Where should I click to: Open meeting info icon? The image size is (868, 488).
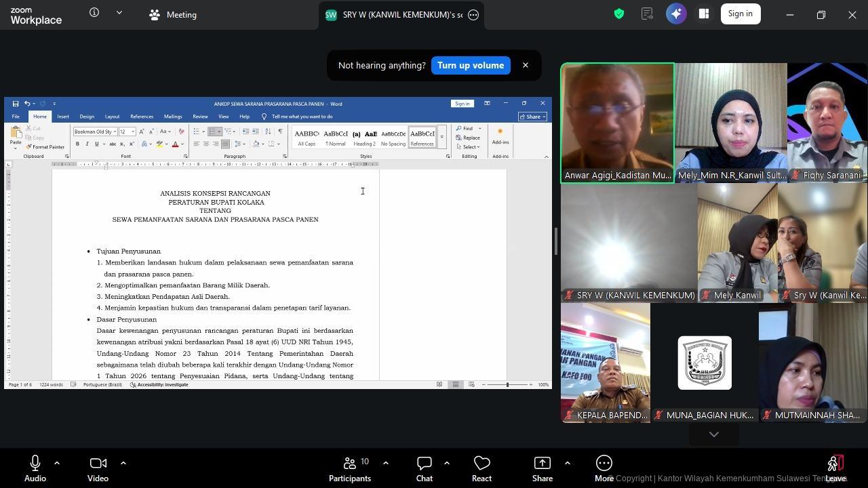click(x=94, y=13)
